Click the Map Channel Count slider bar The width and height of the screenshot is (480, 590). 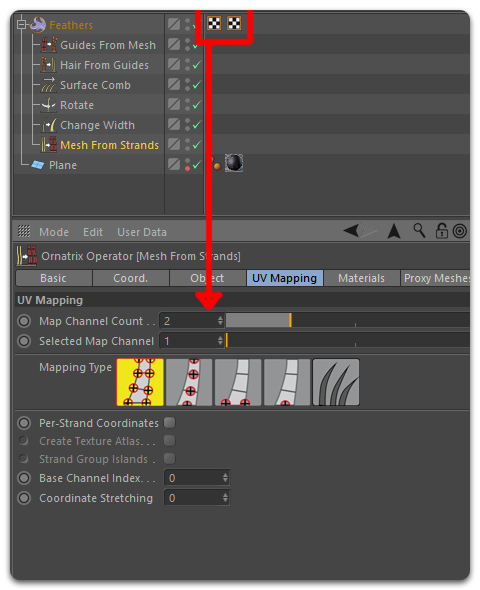tap(348, 321)
